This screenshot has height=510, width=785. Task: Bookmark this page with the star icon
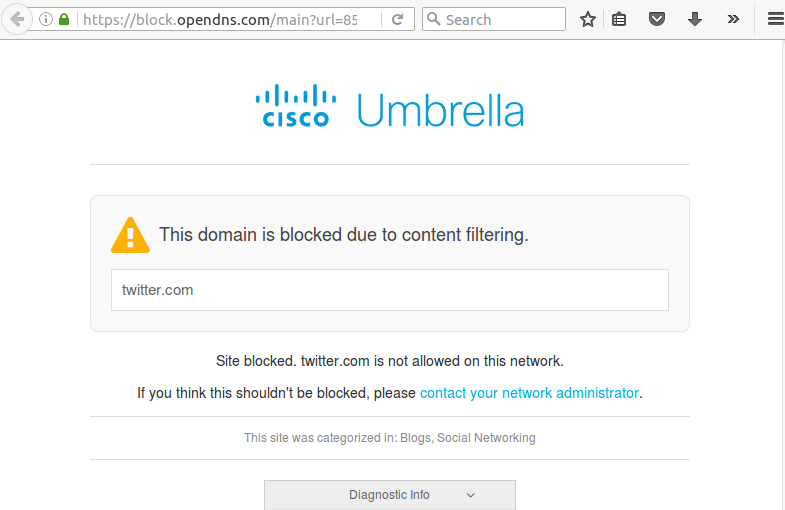click(x=588, y=19)
